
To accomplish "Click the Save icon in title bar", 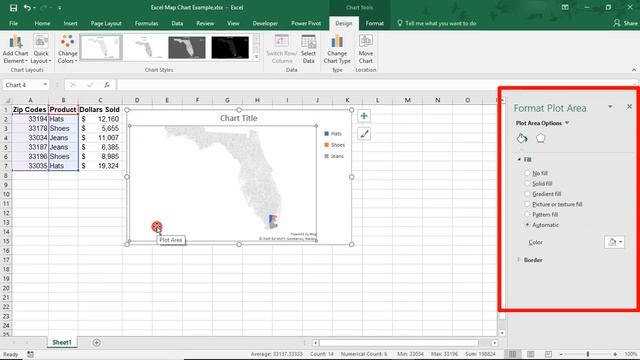I will tap(13, 8).
